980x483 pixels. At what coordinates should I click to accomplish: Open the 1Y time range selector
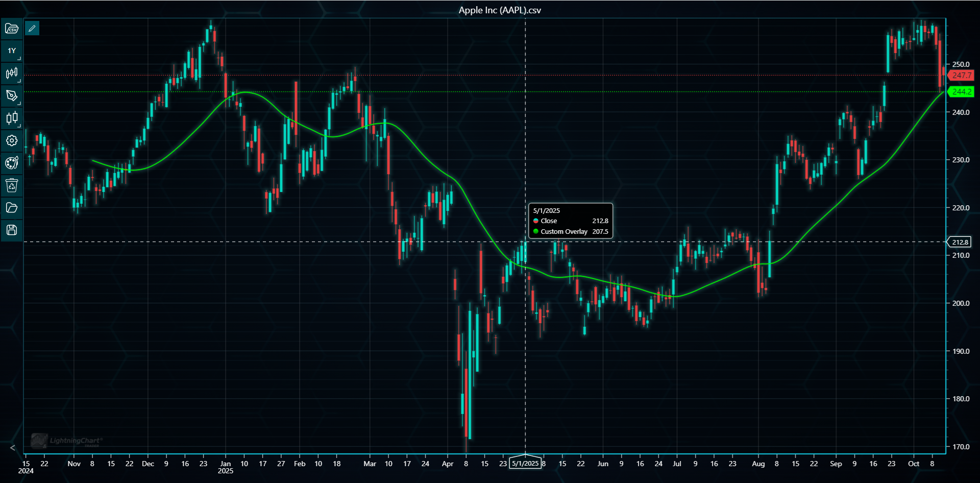click(12, 51)
